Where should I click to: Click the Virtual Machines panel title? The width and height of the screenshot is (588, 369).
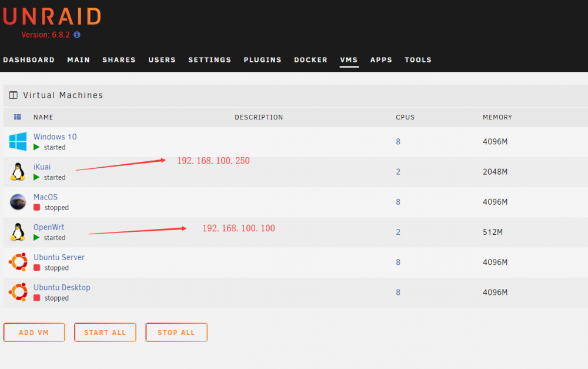pyautogui.click(x=63, y=95)
